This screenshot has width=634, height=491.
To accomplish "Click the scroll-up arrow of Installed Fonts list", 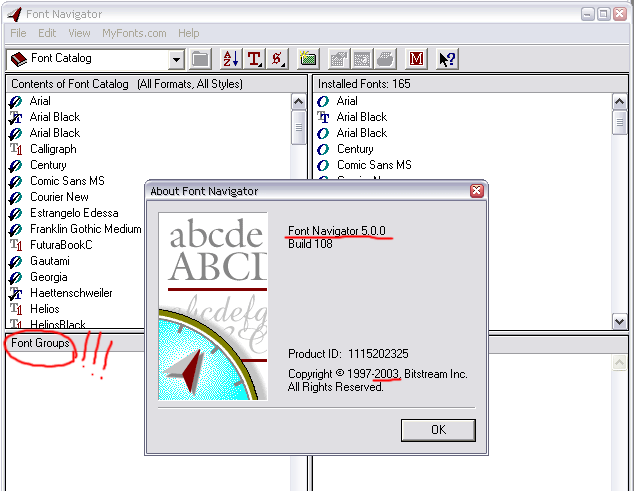I will (619, 102).
